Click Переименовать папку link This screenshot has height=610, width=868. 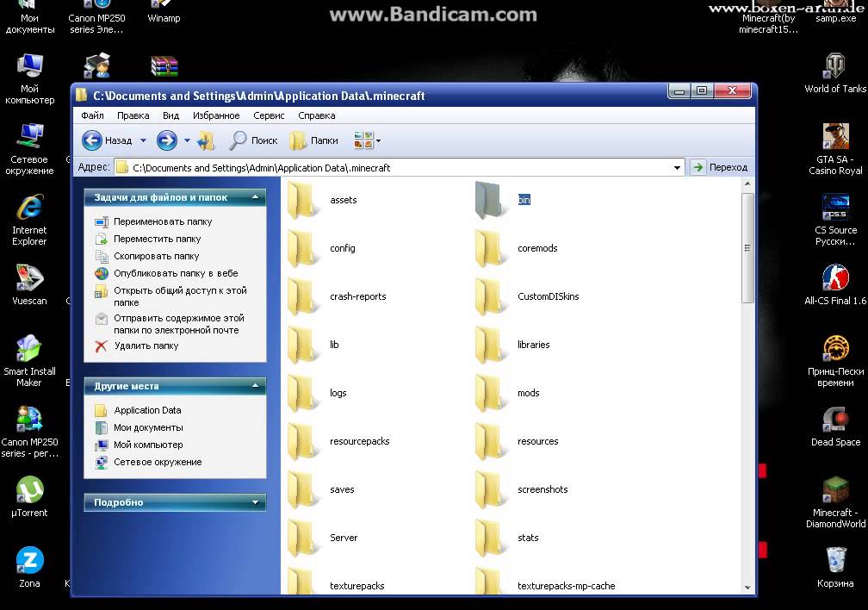pyautogui.click(x=163, y=221)
